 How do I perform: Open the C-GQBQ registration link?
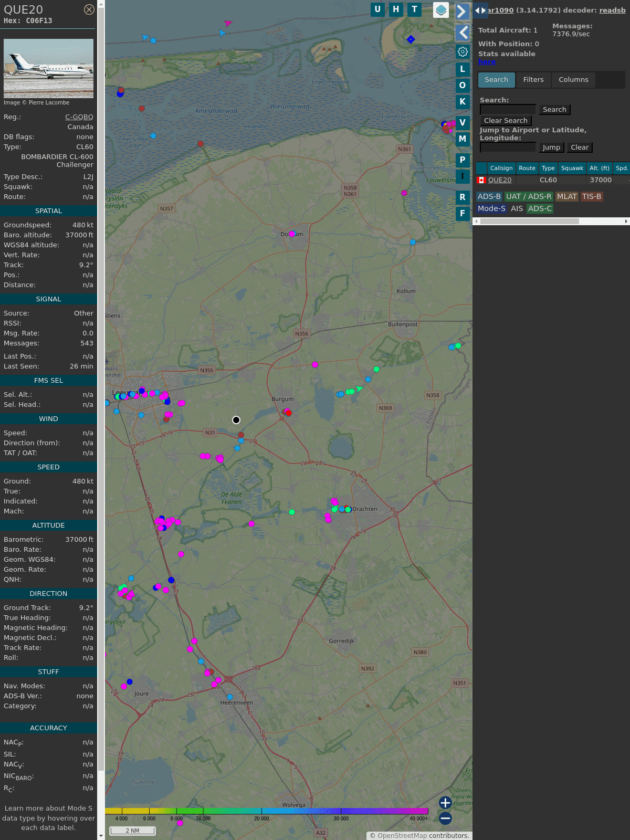point(79,117)
